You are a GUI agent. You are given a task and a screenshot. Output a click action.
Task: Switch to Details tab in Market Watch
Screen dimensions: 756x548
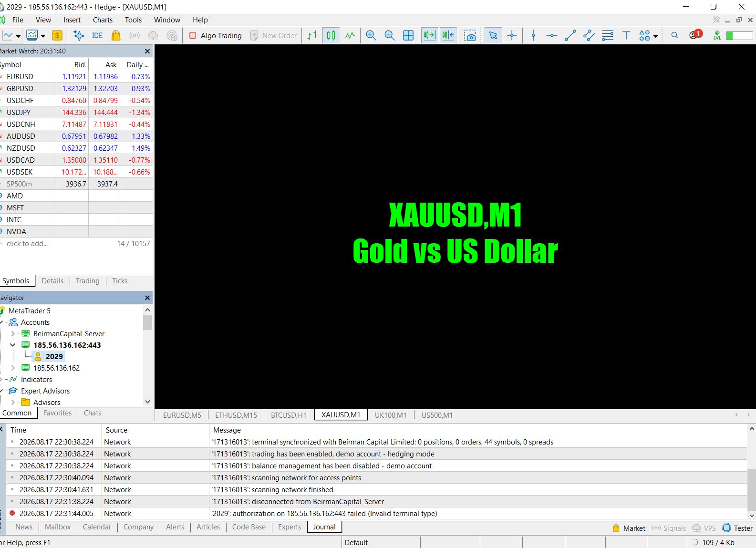click(52, 281)
